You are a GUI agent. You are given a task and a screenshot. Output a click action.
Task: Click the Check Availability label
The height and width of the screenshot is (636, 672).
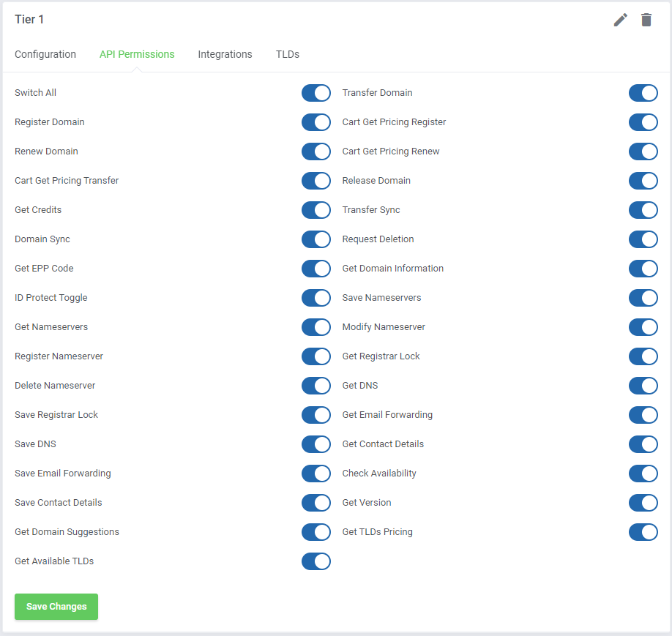(x=379, y=473)
